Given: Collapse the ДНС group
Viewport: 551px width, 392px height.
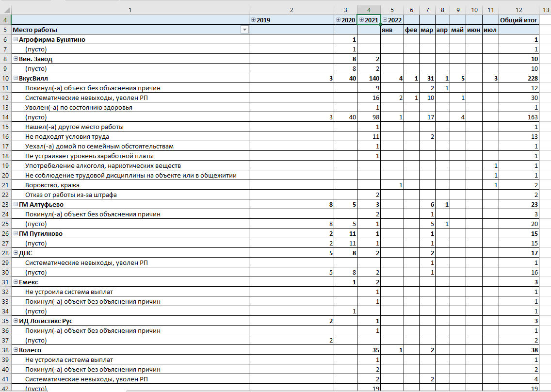Looking at the screenshot, I should pyautogui.click(x=16, y=253).
